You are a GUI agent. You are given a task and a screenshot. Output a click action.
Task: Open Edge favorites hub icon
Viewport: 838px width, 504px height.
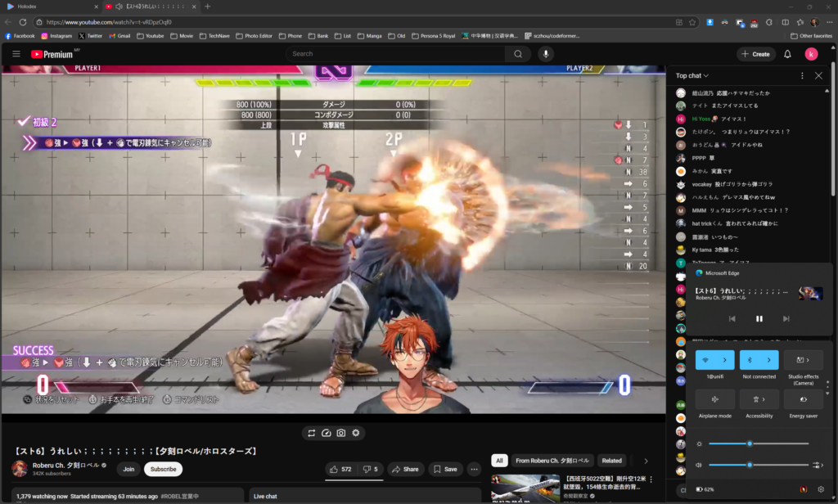800,22
